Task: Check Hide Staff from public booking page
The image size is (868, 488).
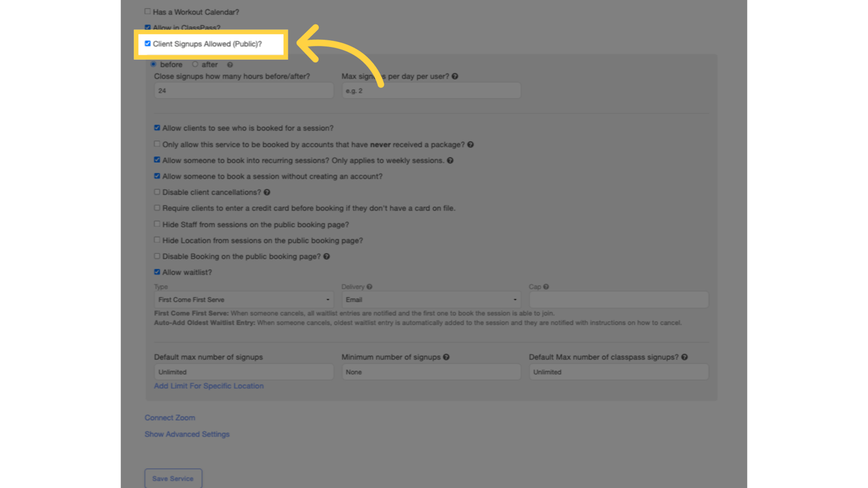Action: pyautogui.click(x=157, y=224)
